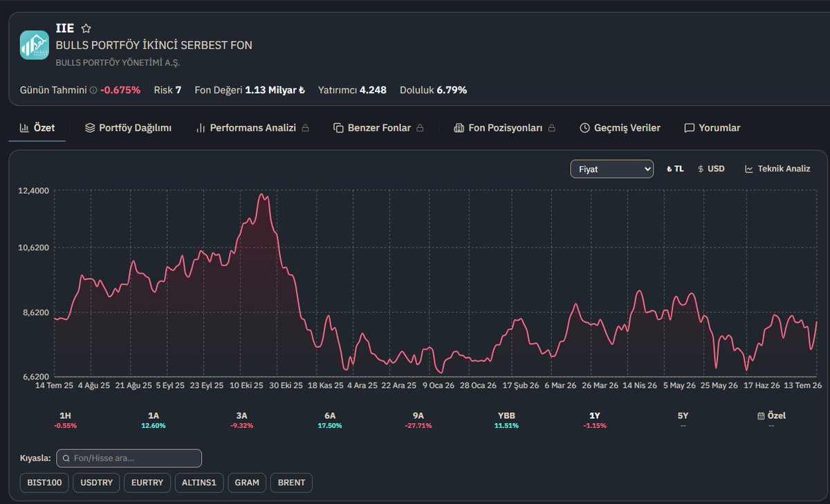Click the clock icon on Geçmiş Veriler
The width and height of the screenshot is (830, 504).
[584, 128]
